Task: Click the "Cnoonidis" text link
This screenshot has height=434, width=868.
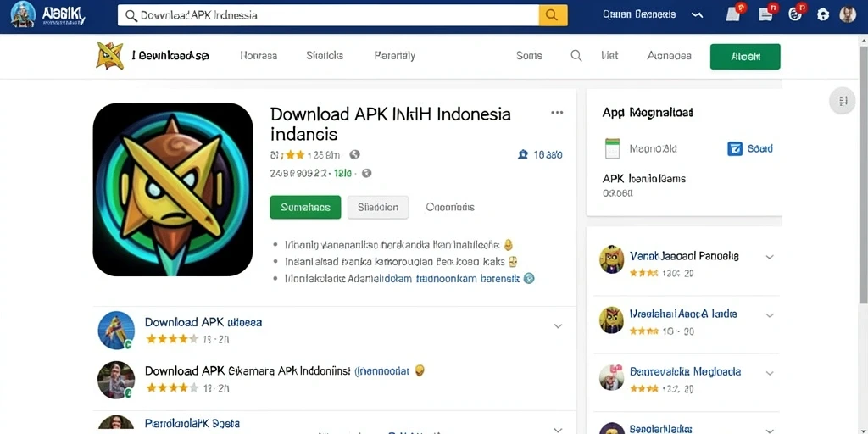Action: point(450,207)
